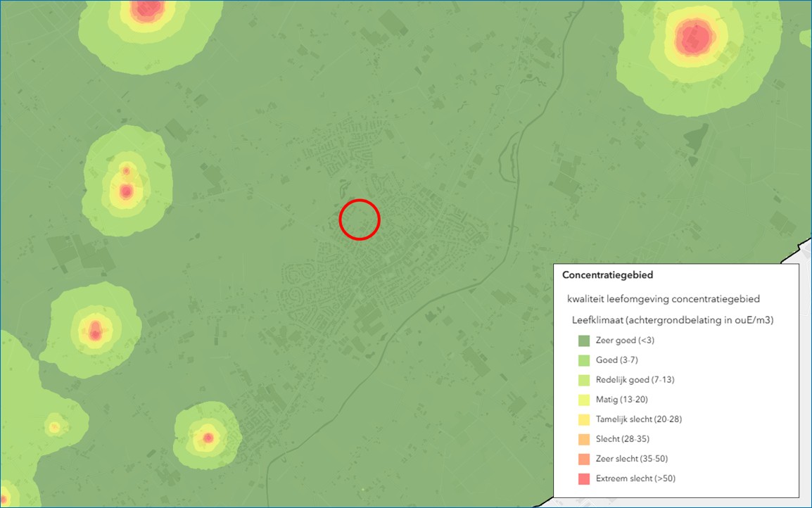The height and width of the screenshot is (508, 812).
Task: Select the 'kwaliteit leefomgeving concentratiegebied' layer text
Action: 664,299
